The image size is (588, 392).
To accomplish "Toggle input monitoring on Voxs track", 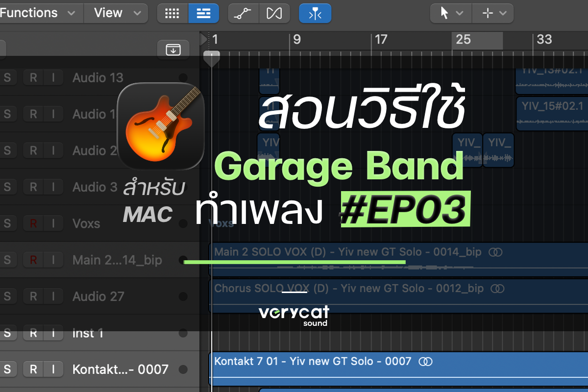I will click(54, 223).
